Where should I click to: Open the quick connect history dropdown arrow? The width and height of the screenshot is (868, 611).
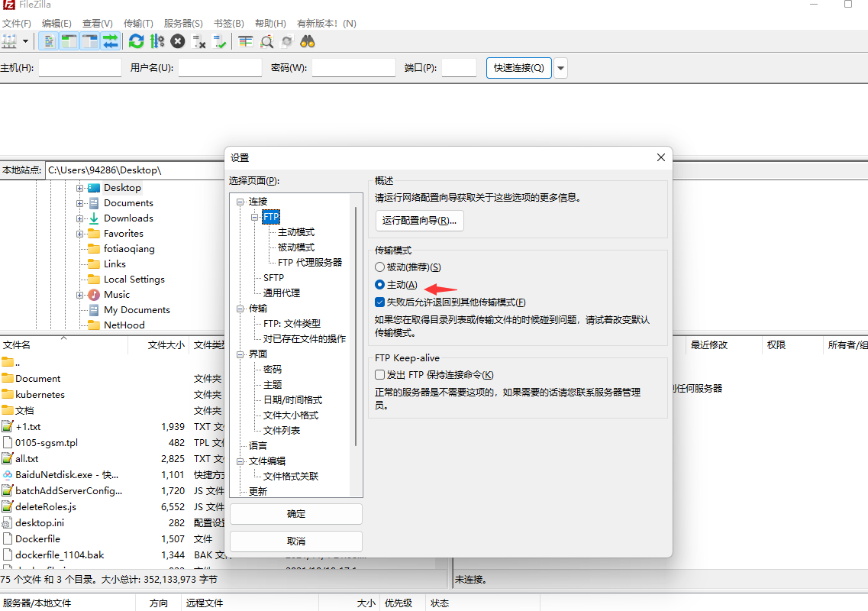pos(561,68)
